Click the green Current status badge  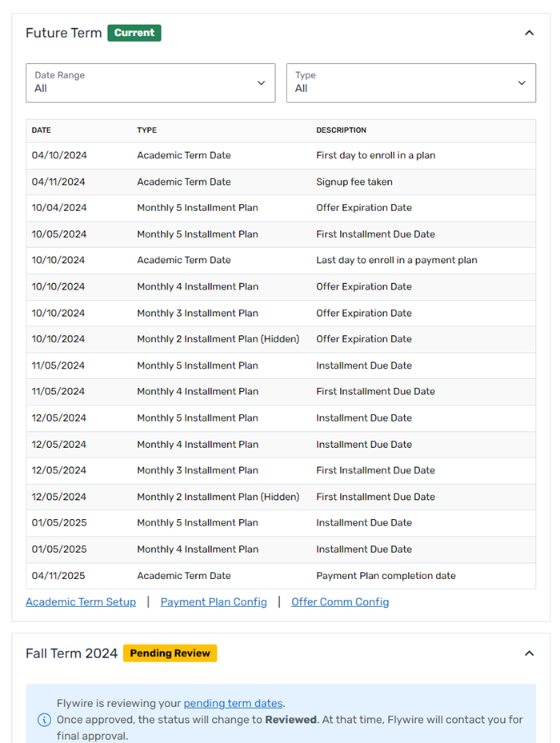134,33
